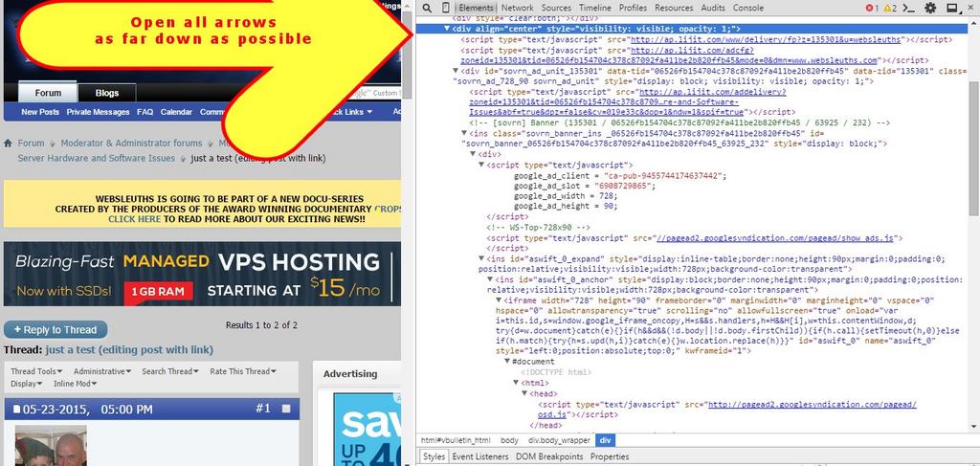
Task: Toggle the device mode phone icon
Action: tap(444, 8)
